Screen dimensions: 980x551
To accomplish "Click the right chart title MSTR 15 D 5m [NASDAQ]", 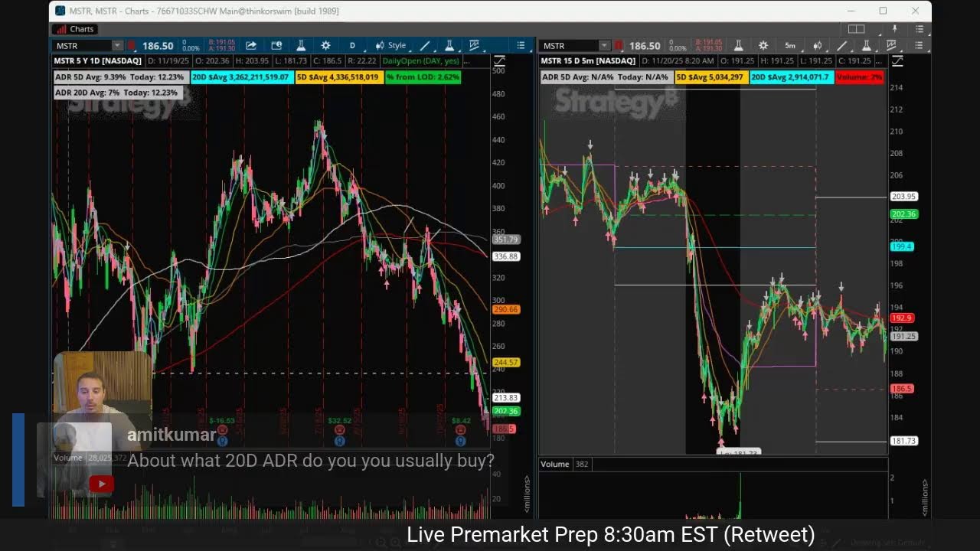I will 588,60.
